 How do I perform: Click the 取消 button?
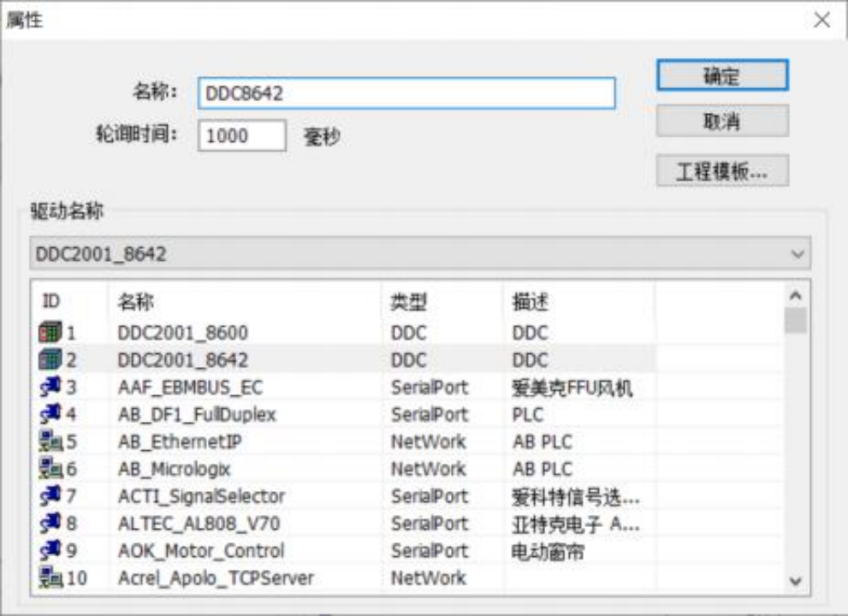click(x=722, y=121)
